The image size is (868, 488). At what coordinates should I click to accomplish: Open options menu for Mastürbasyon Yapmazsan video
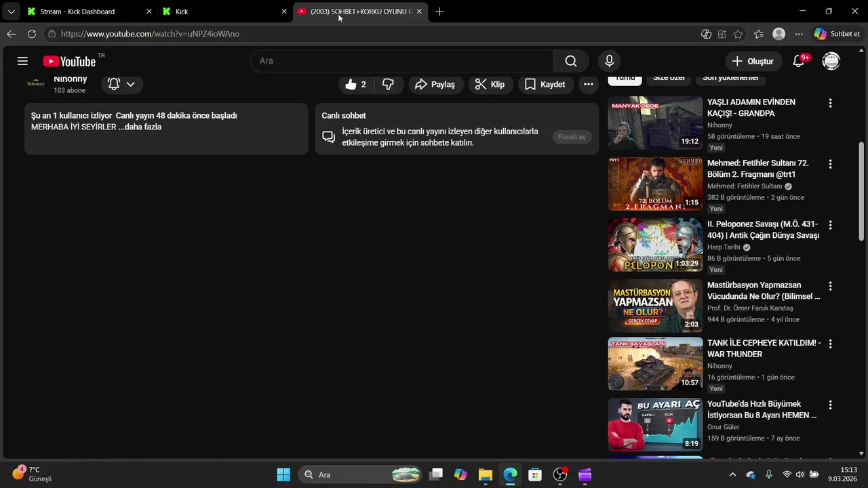tap(830, 286)
